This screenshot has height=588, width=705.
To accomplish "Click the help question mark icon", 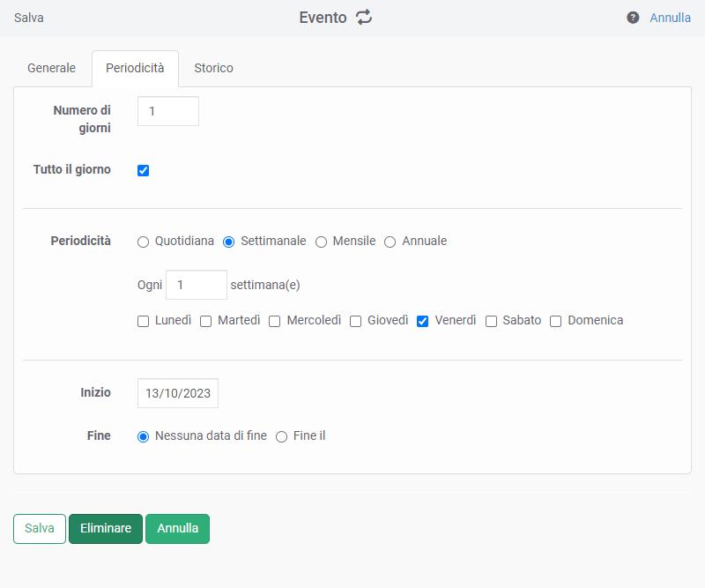I will 633,18.
